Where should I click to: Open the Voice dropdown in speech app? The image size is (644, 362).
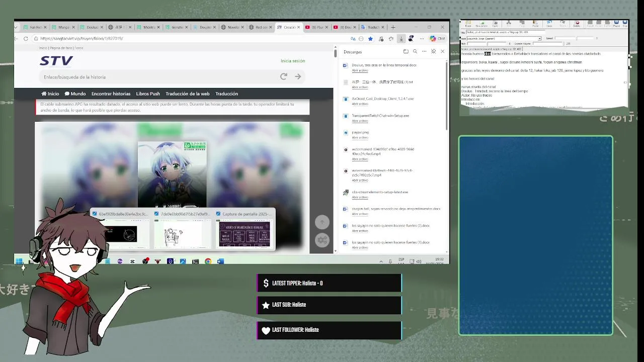539,39
